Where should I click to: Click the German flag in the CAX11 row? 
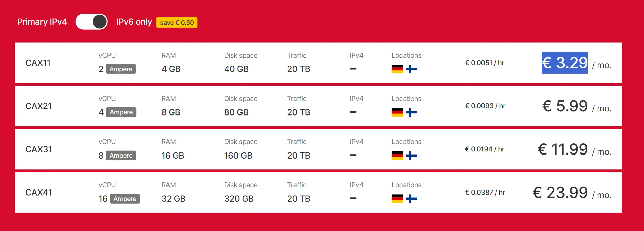point(397,69)
